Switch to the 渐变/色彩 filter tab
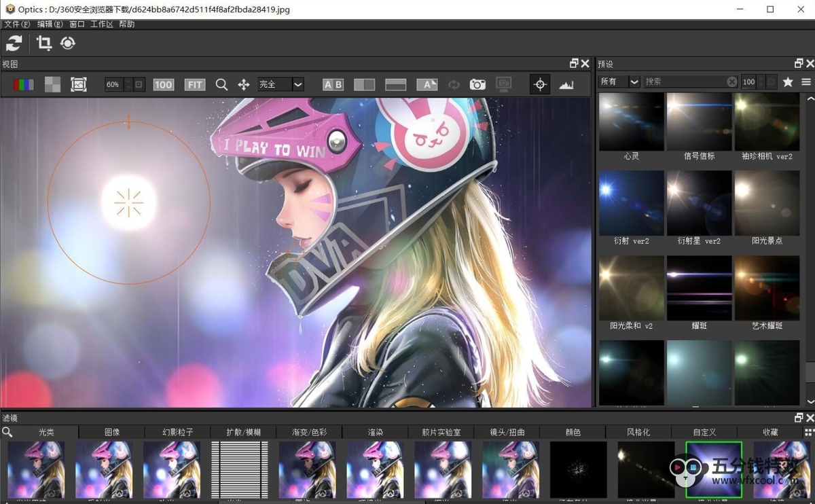Viewport: 815px width, 504px height. click(x=310, y=432)
